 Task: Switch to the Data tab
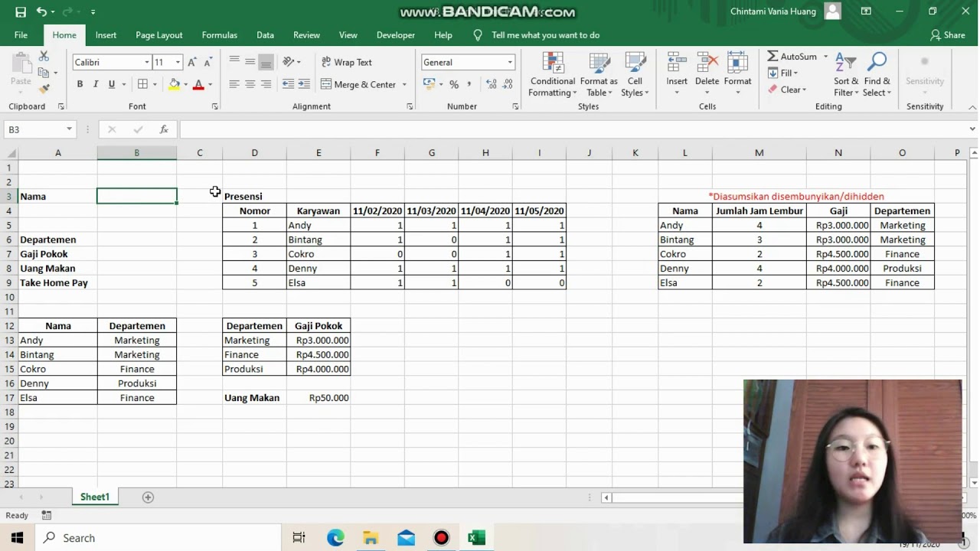coord(265,35)
